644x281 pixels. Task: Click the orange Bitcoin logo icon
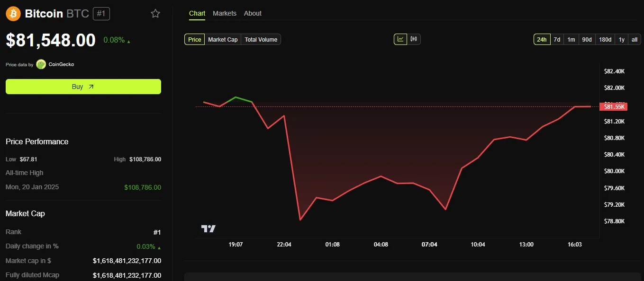click(x=13, y=14)
